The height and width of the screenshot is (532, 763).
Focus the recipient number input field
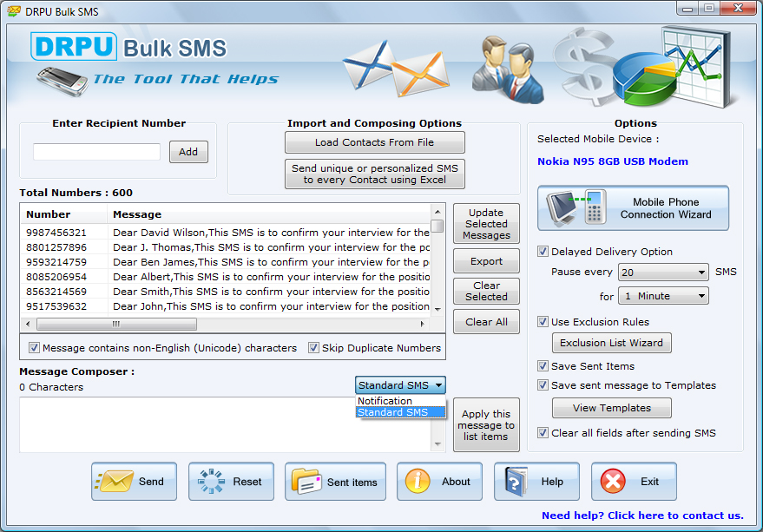click(x=96, y=152)
